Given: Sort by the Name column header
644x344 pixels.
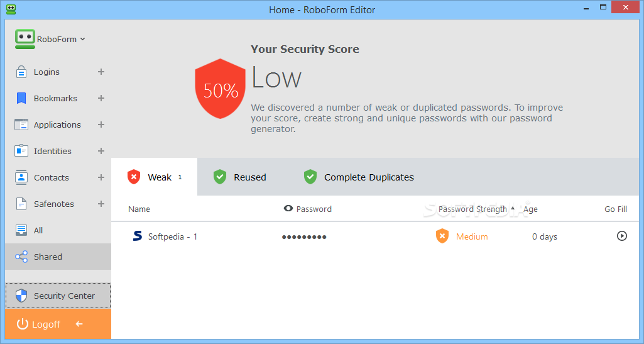Looking at the screenshot, I should click(139, 209).
